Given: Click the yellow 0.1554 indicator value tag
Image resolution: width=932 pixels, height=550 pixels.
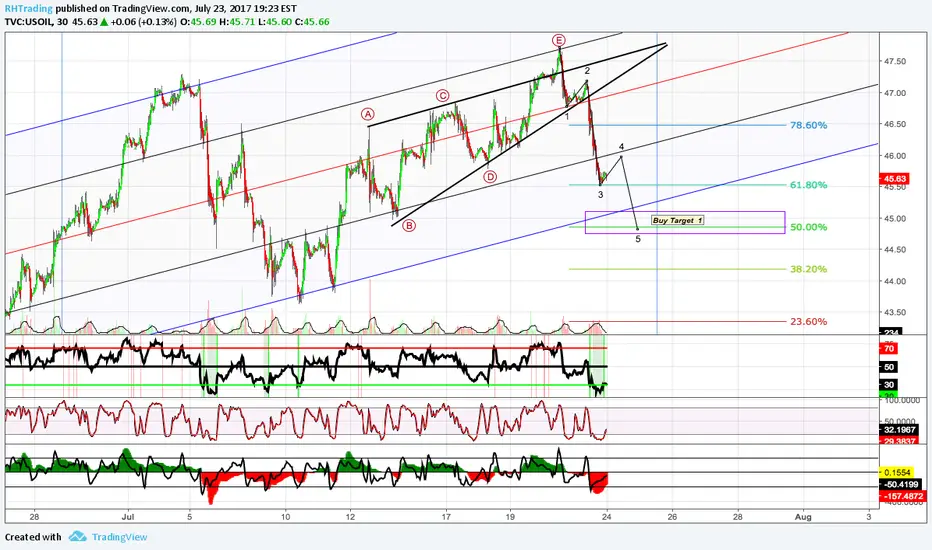Looking at the screenshot, I should click(x=897, y=472).
